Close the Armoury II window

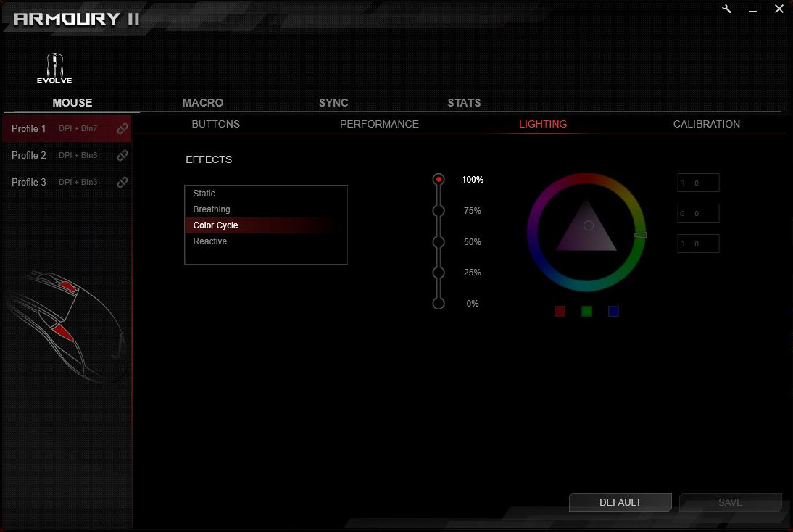[779, 9]
